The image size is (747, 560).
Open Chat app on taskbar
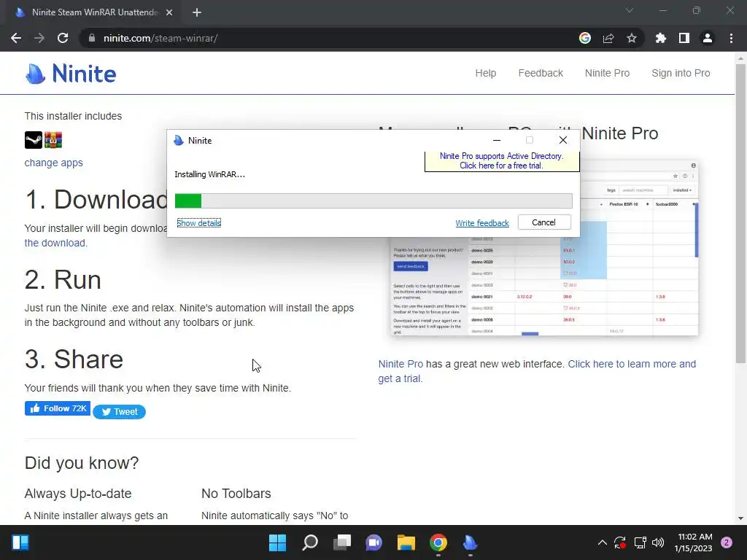pyautogui.click(x=374, y=542)
